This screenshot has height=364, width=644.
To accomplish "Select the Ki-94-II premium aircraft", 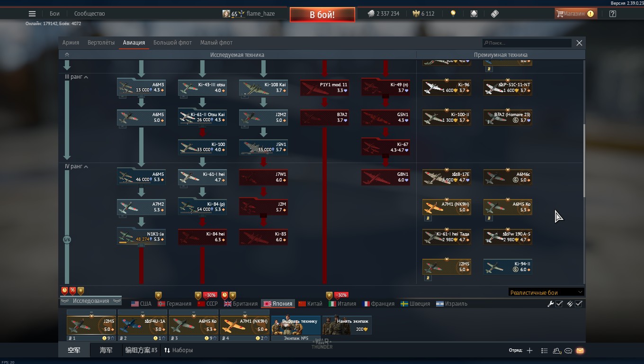I will coord(508,267).
